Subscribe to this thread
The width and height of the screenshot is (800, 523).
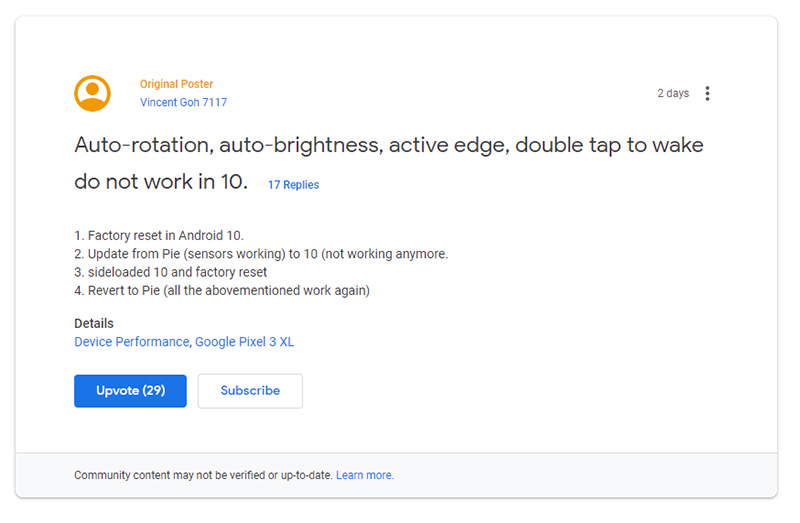click(250, 391)
